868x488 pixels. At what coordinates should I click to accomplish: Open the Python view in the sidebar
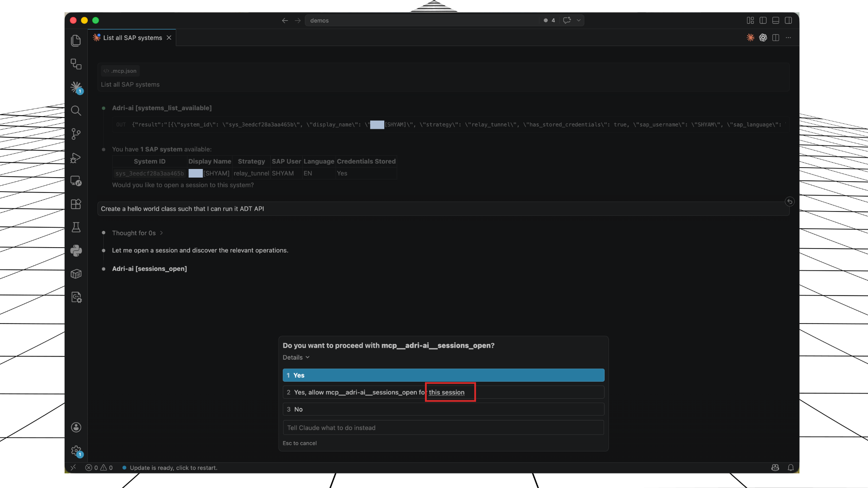pyautogui.click(x=76, y=251)
